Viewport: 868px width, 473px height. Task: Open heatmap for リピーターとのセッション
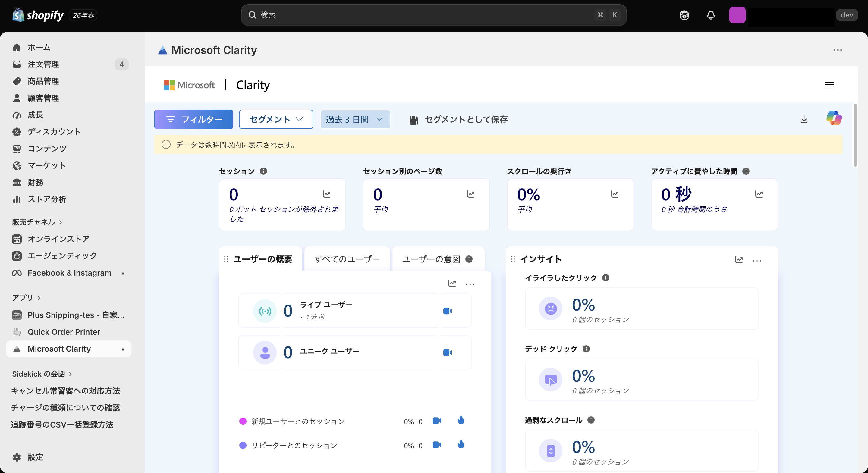click(461, 444)
